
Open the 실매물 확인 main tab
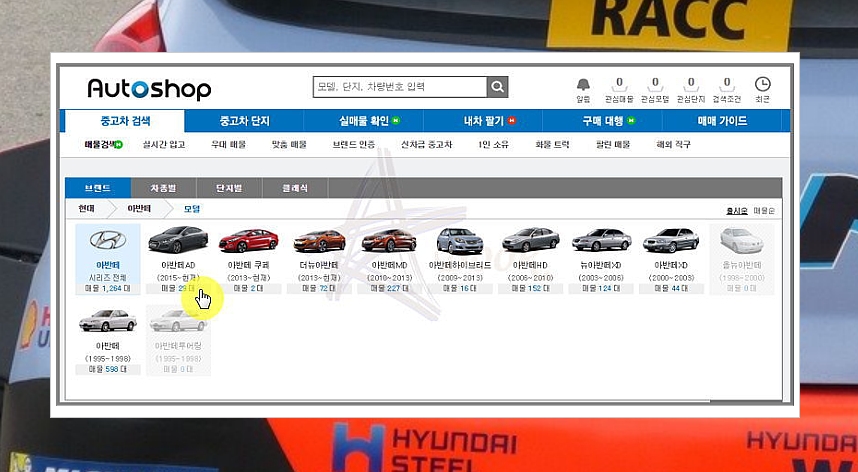tap(364, 121)
